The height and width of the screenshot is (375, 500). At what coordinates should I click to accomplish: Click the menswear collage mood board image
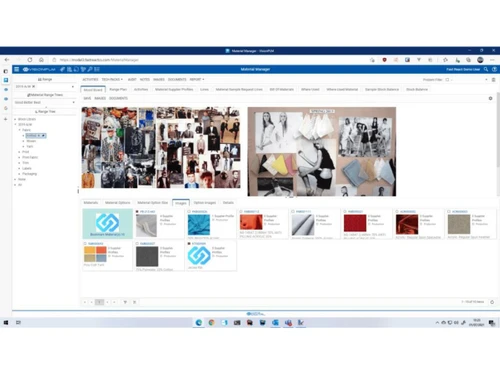pyautogui.click(x=161, y=147)
